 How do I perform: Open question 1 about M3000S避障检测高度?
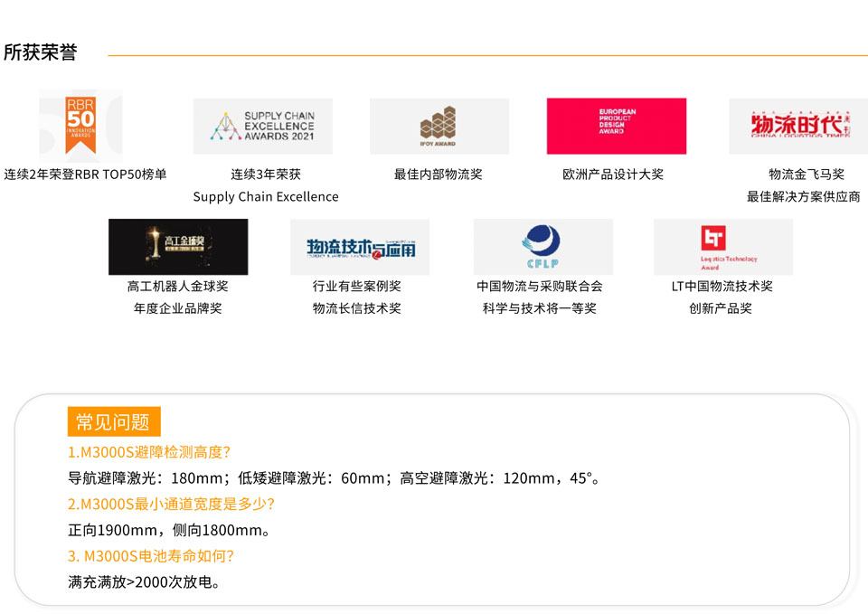tap(149, 452)
